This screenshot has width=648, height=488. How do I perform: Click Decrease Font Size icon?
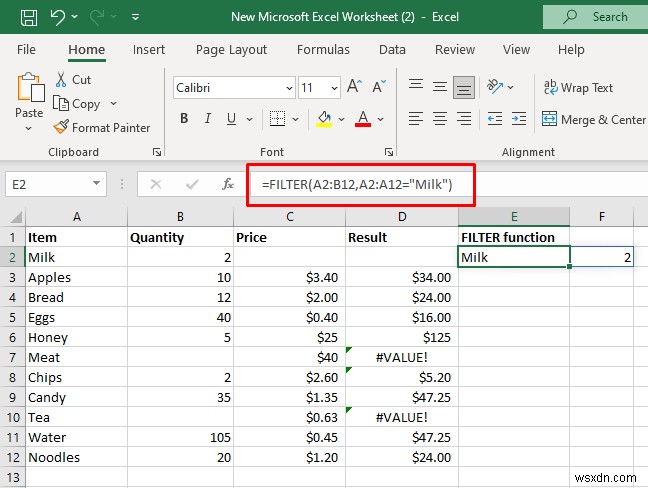tap(379, 86)
